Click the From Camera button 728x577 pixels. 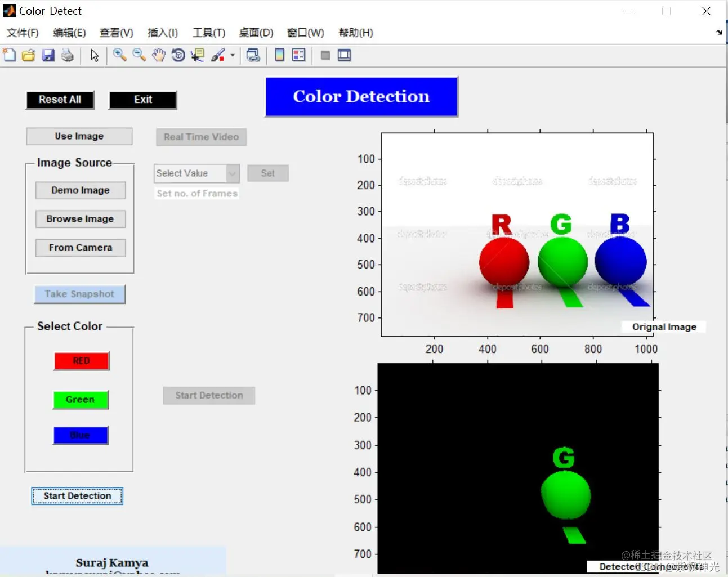(x=81, y=248)
